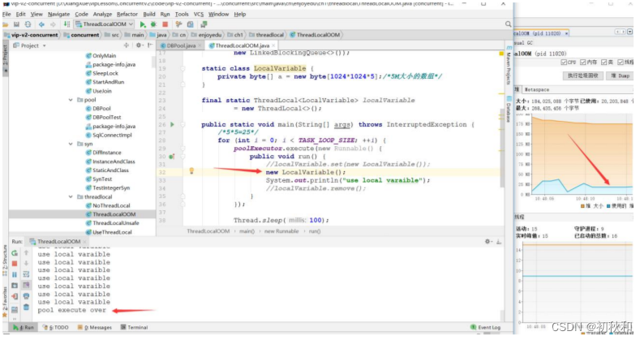Click the run gutter arrow beside main method
The height and width of the screenshot is (340, 644).
[x=172, y=125]
